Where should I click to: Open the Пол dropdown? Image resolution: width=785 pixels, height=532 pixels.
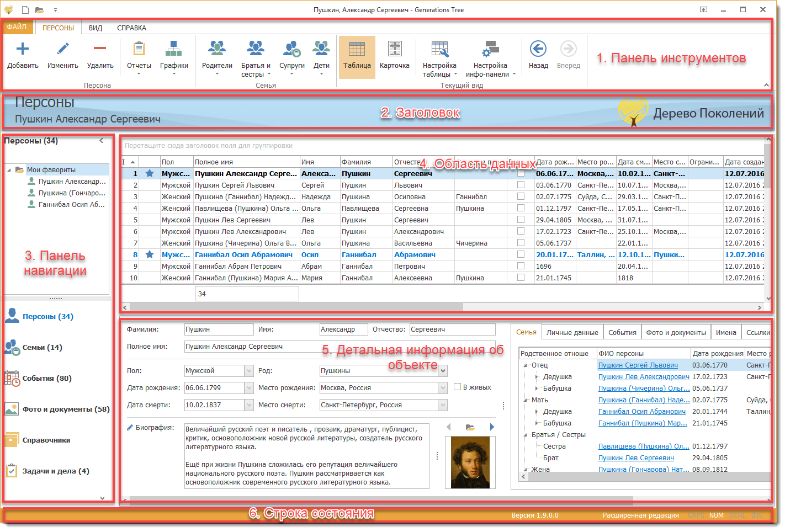coord(249,371)
